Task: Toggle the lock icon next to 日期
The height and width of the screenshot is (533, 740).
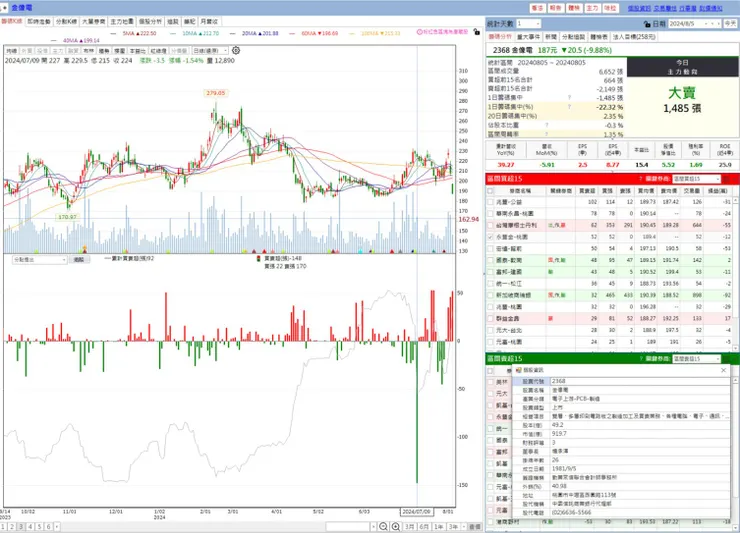Action: click(647, 24)
